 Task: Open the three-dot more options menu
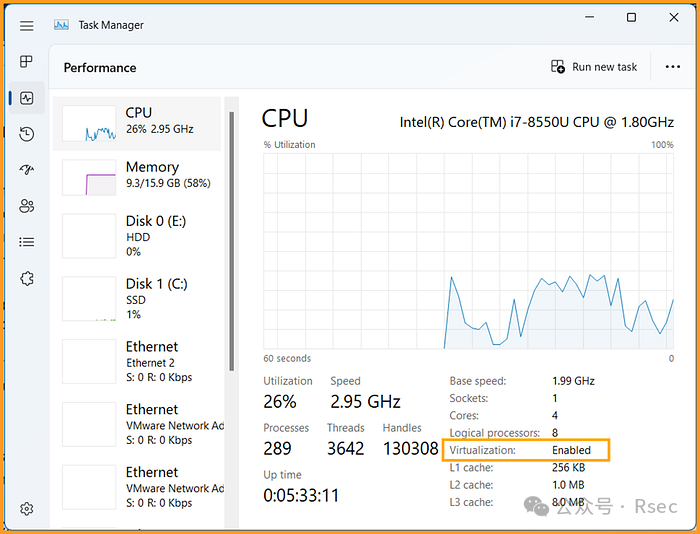[x=672, y=67]
